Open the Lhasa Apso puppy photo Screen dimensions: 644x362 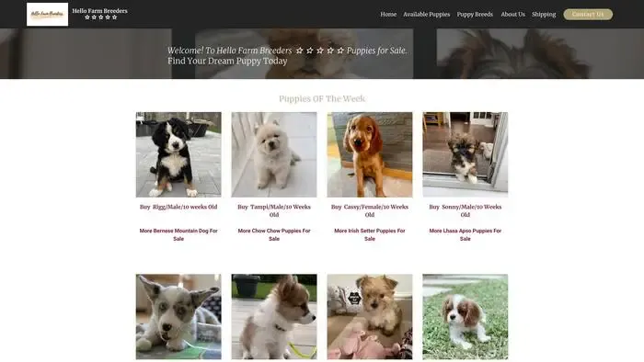[x=465, y=154]
